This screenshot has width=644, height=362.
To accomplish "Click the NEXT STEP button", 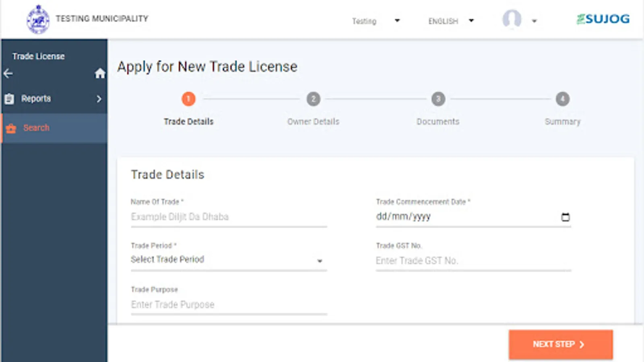I will [x=561, y=344].
